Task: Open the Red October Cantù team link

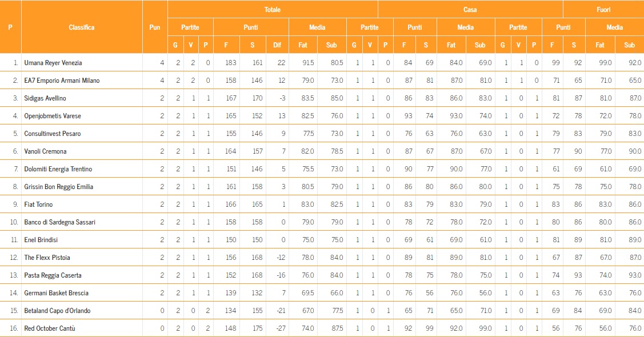Action: pos(50,328)
